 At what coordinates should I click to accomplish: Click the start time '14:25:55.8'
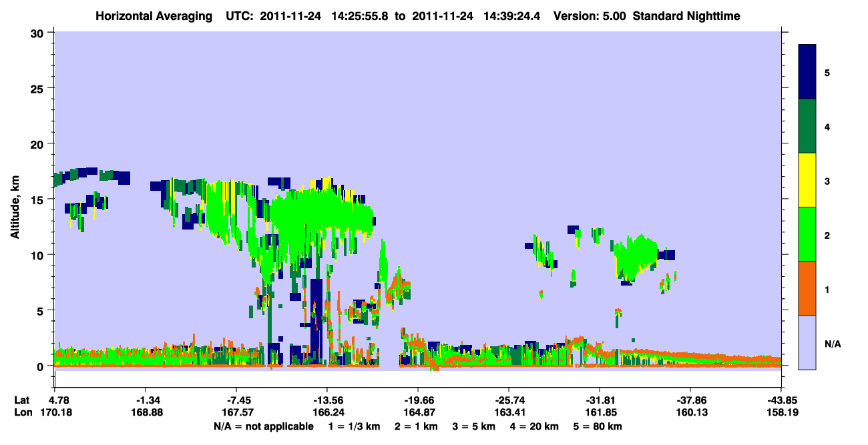(x=361, y=15)
